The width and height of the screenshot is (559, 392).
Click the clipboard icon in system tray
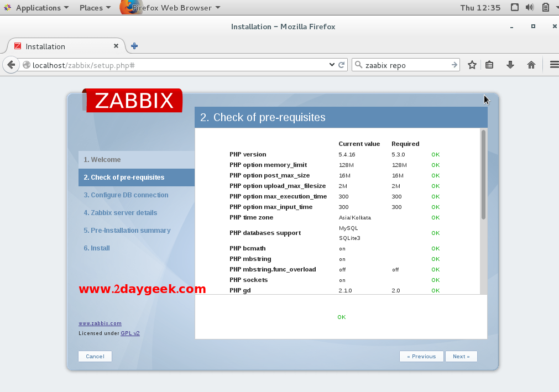545,8
